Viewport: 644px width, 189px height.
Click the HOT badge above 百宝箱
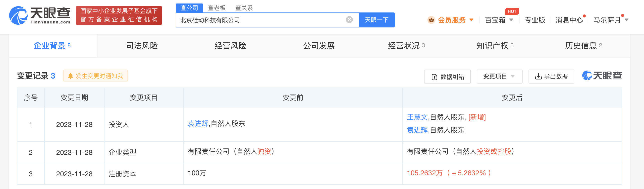[x=512, y=11]
